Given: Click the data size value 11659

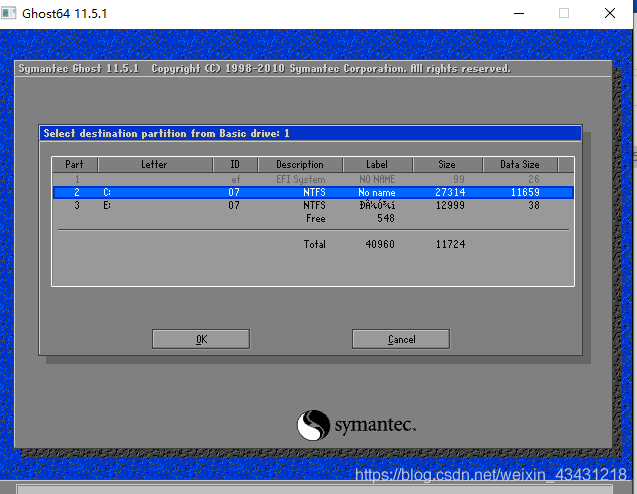Looking at the screenshot, I should [525, 192].
